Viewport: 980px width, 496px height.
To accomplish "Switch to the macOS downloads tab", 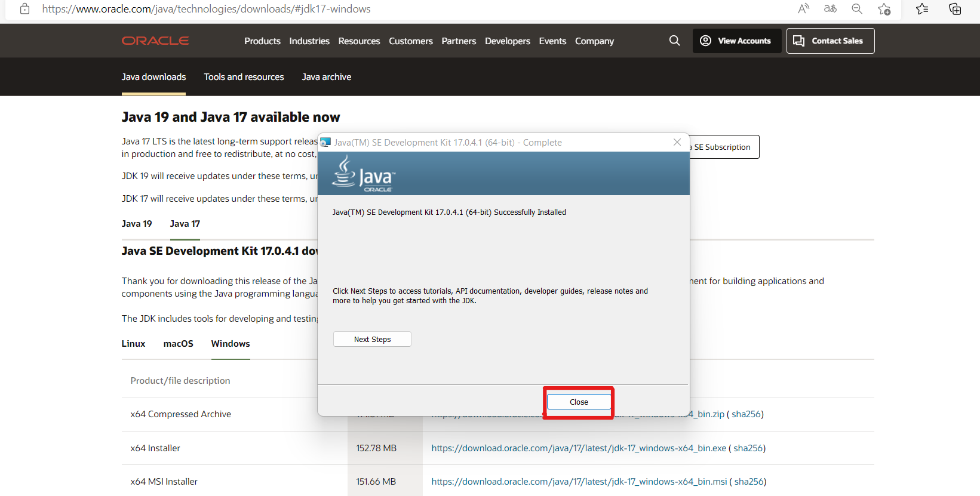I will 178,344.
